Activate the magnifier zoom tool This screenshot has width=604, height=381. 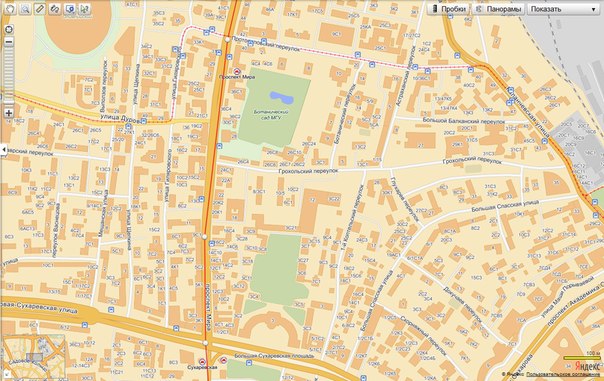coord(25,8)
